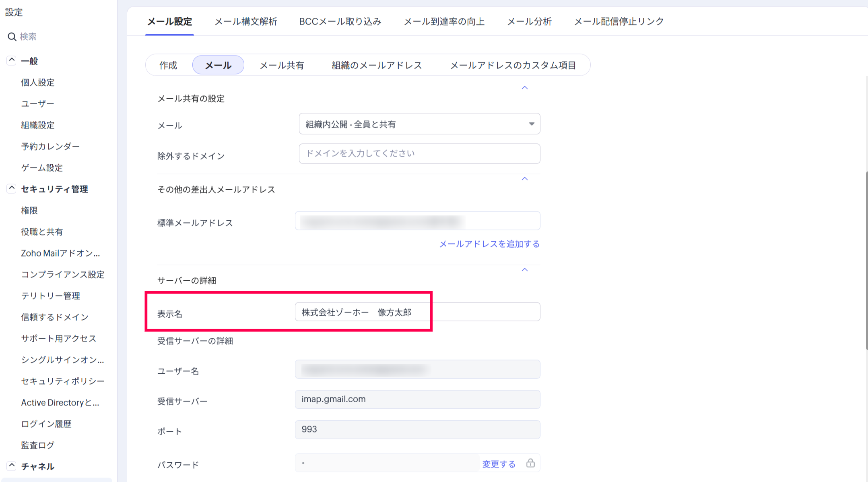Click the メールアドレスを追加する link
Screen dimensions: 868x482
489,244
